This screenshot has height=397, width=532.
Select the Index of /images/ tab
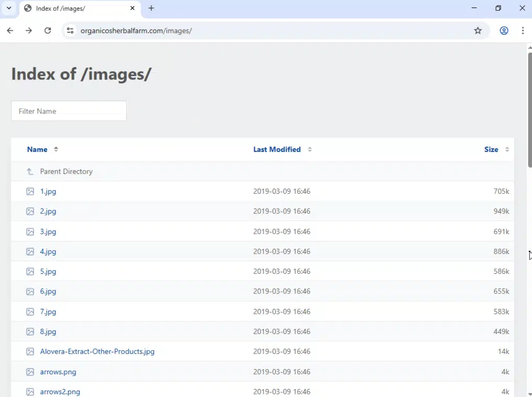click(x=80, y=9)
